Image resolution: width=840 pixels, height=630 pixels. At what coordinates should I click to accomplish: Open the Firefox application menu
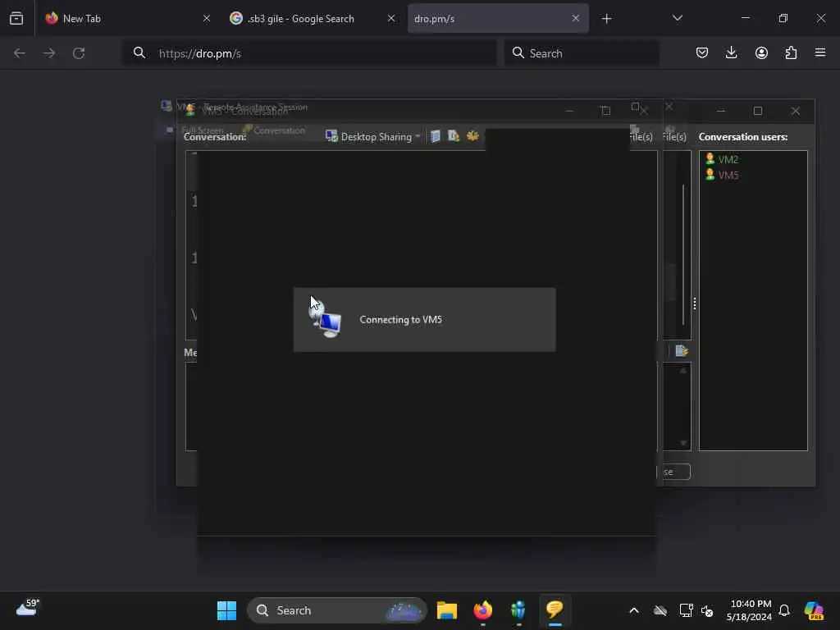point(820,52)
